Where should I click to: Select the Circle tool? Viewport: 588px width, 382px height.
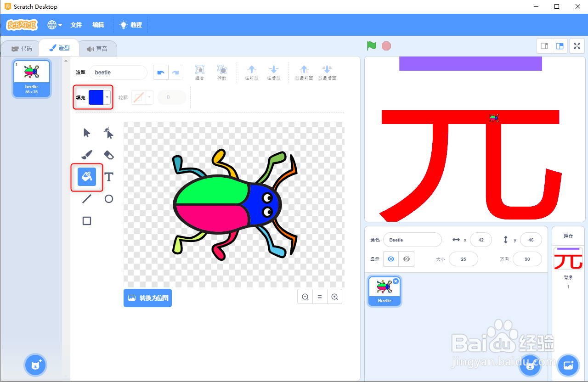pyautogui.click(x=108, y=199)
